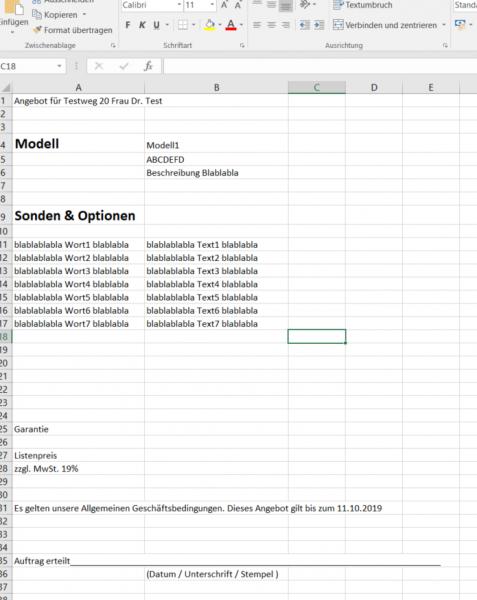Open the Calibri font name dropdown
This screenshot has height=600, width=477.
point(179,5)
